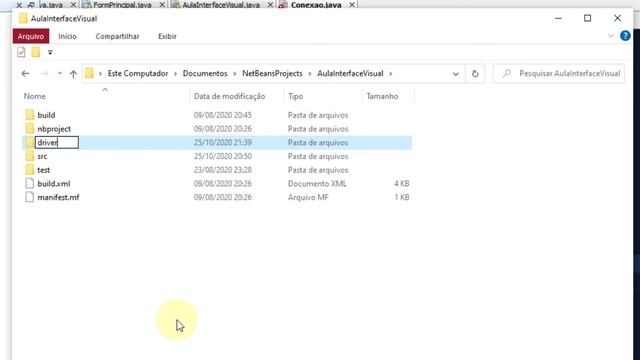
Task: Click the Refresh button beside address bar
Action: (x=475, y=74)
